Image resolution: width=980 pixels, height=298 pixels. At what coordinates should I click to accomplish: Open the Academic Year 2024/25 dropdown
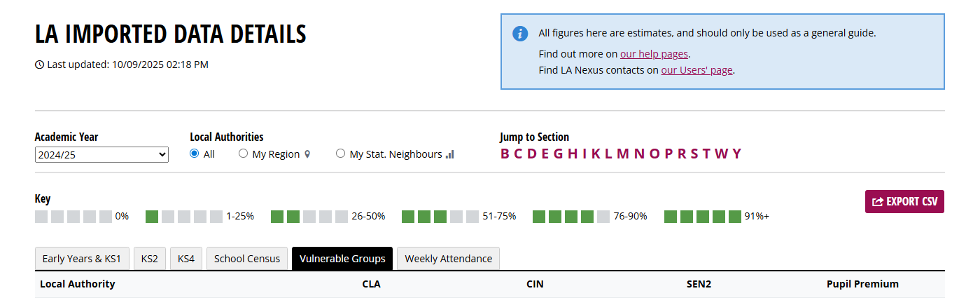tap(101, 154)
